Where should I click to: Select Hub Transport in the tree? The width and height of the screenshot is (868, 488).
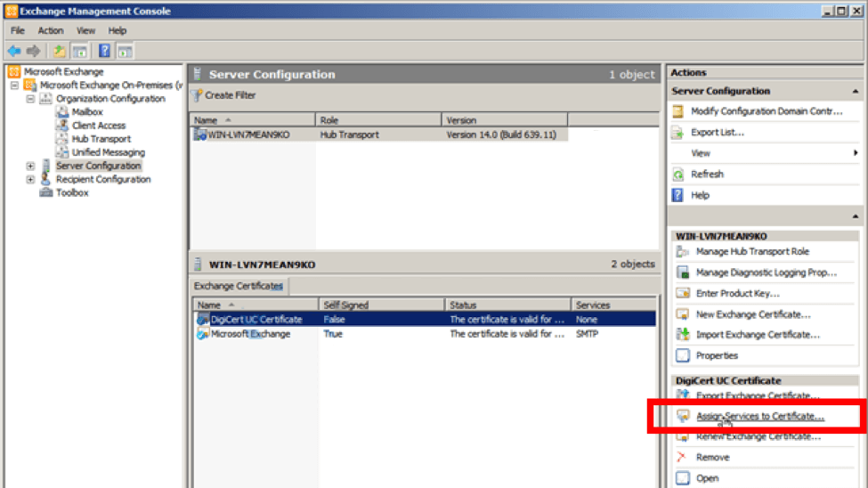coord(101,139)
